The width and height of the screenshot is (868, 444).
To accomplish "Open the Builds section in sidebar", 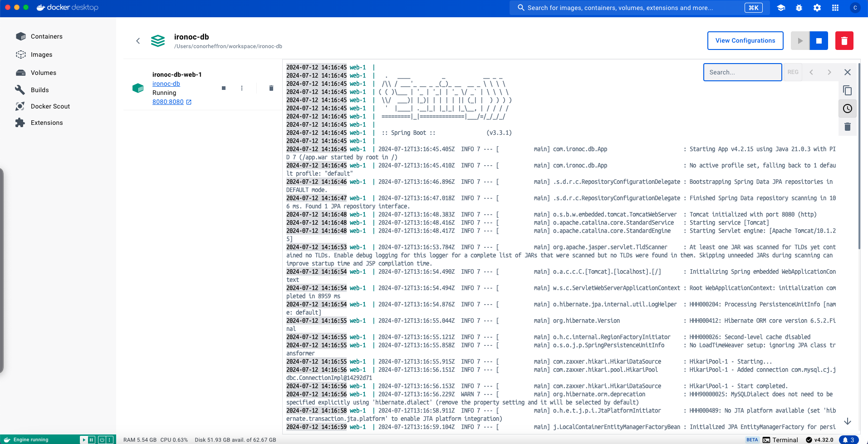I will coord(32,90).
